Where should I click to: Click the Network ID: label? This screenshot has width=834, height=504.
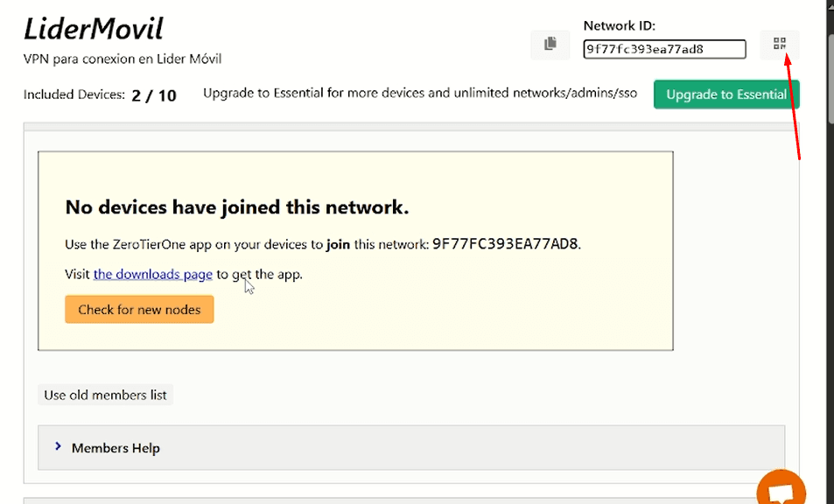[x=618, y=26]
